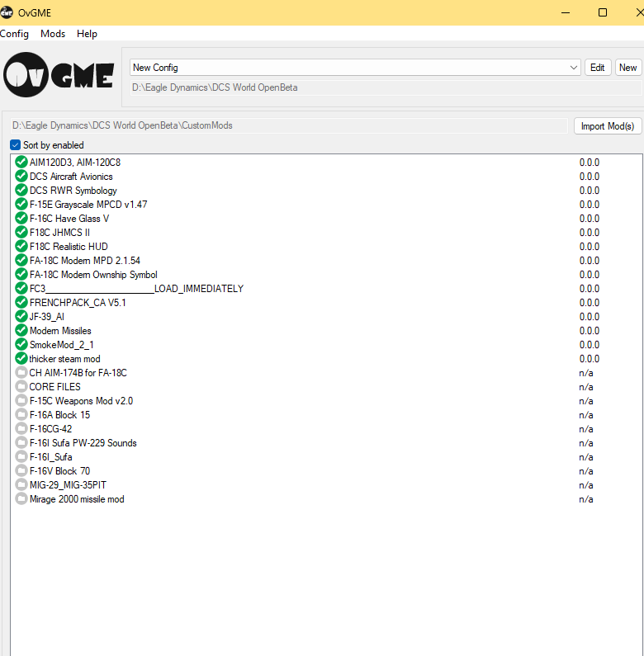Click the n/a version of F-16I_Sufa
The image size is (644, 656).
tap(586, 457)
